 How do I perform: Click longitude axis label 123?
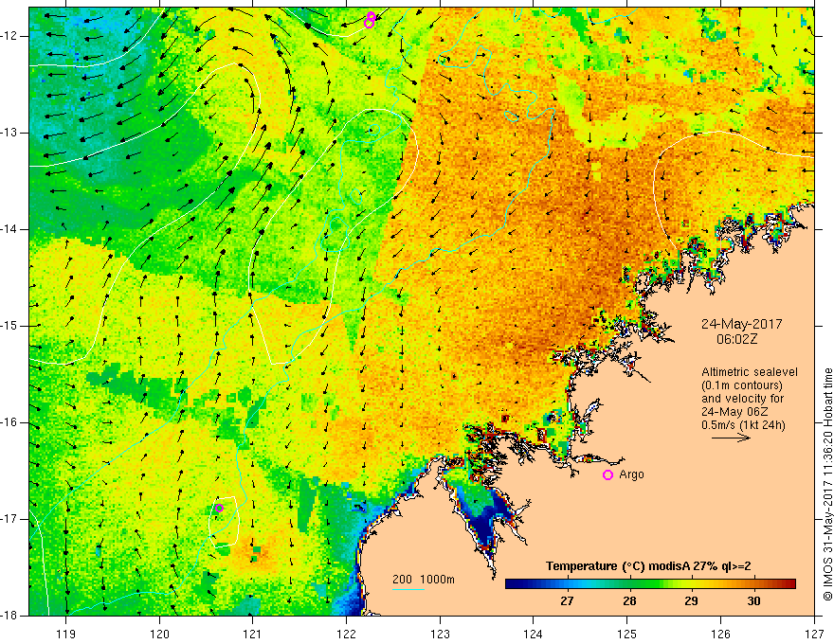(440, 634)
